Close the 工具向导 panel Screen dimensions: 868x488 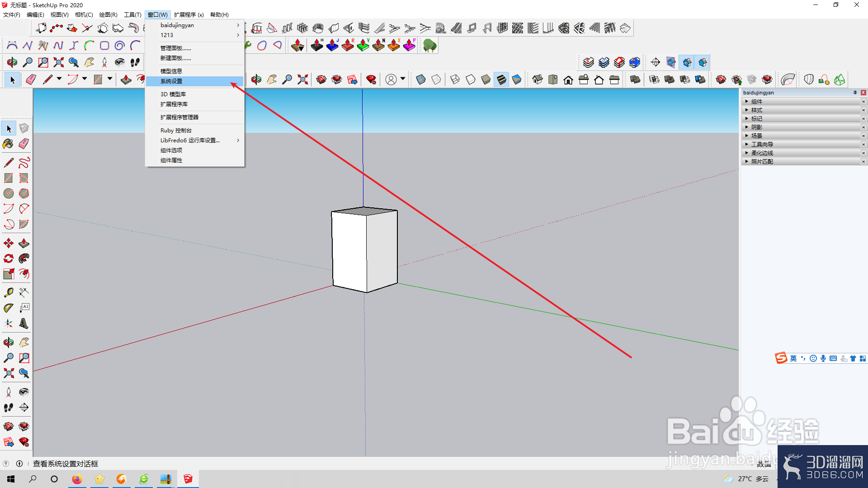[x=863, y=145]
